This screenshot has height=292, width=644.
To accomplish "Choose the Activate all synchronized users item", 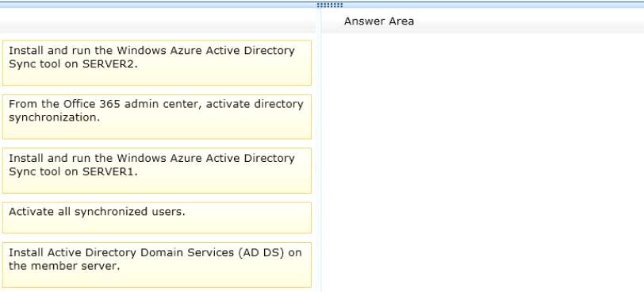I will [157, 217].
